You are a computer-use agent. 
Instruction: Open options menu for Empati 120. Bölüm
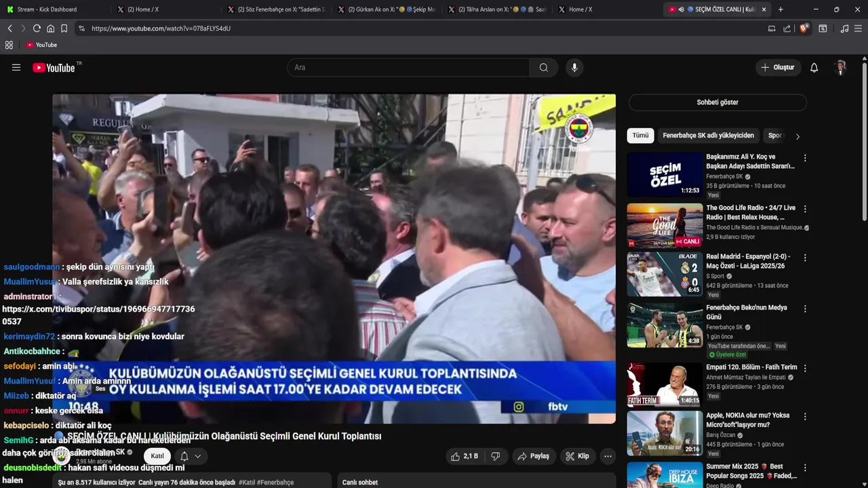coord(805,369)
